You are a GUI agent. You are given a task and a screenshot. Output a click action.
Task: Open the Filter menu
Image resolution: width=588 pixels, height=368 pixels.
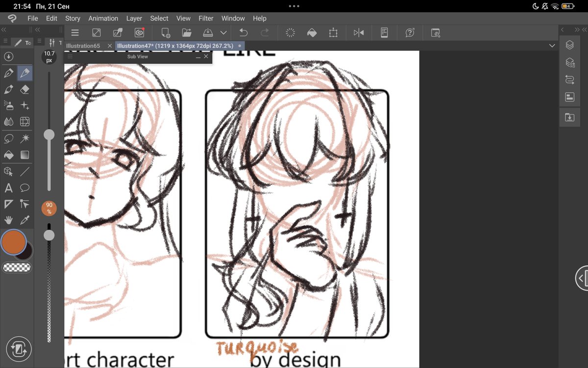pos(206,18)
